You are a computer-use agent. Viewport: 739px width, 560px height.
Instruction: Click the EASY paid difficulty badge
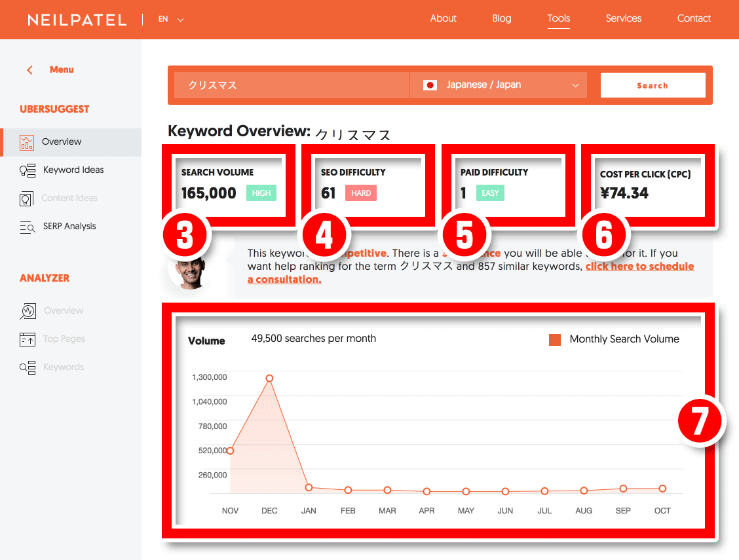(x=490, y=193)
